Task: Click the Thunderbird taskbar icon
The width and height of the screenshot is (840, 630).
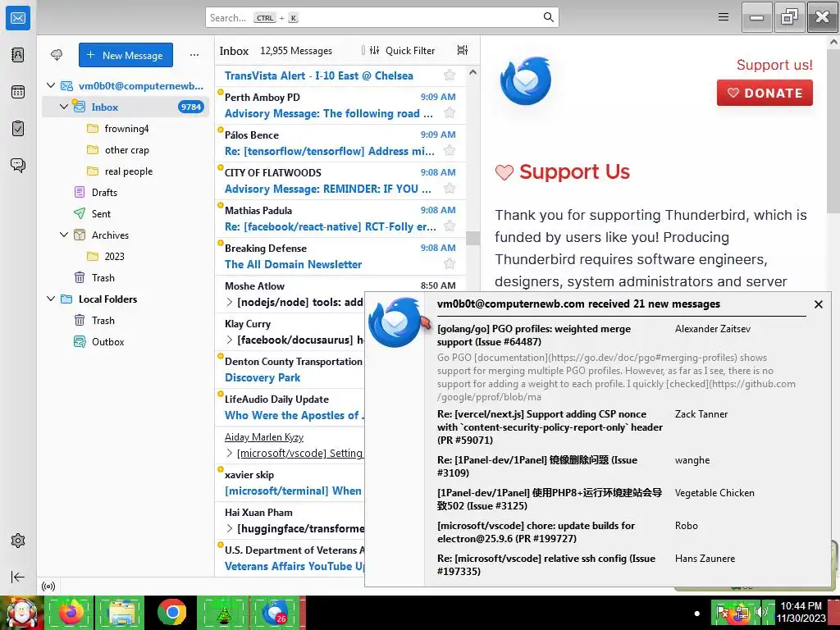Action: (x=276, y=612)
